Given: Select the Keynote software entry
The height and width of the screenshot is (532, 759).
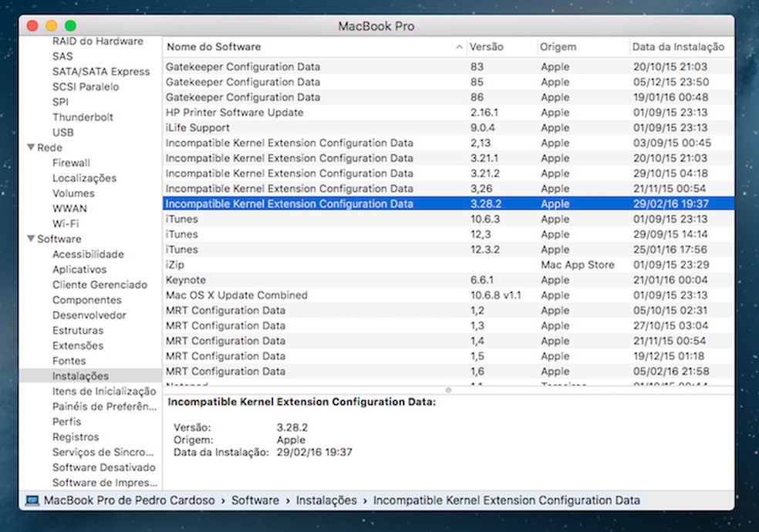Looking at the screenshot, I should pos(309,280).
